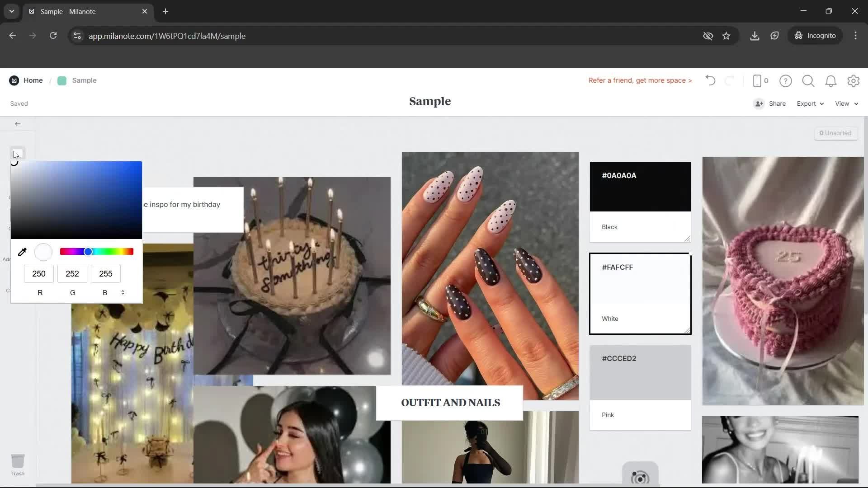This screenshot has width=868, height=488.
Task: Click Home in the breadcrumb
Action: coord(33,80)
